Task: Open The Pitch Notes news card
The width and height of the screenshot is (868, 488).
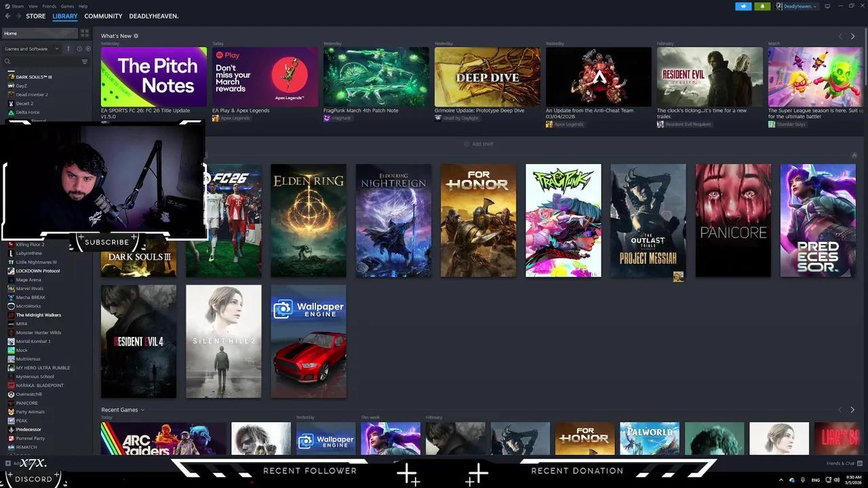Action: click(x=154, y=77)
